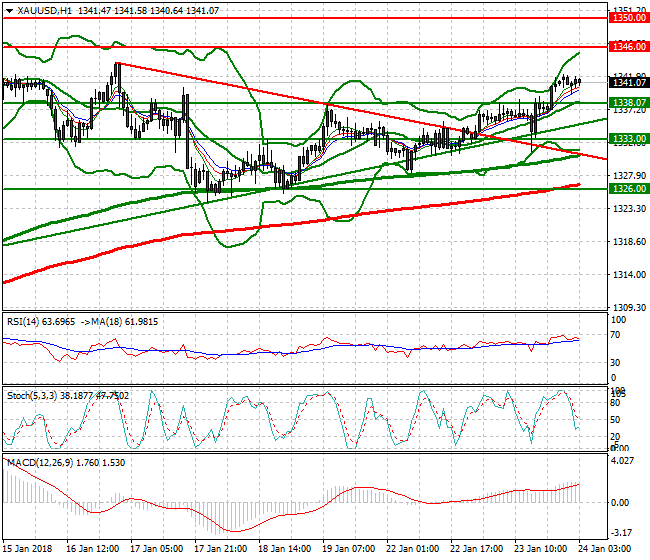Click the 1314.00 price scale value
This screenshot has width=650, height=560.
click(629, 274)
